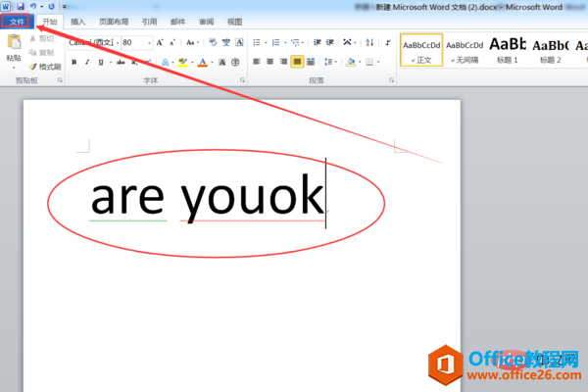Click the numbered list icon
The image size is (588, 392).
pyautogui.click(x=276, y=42)
